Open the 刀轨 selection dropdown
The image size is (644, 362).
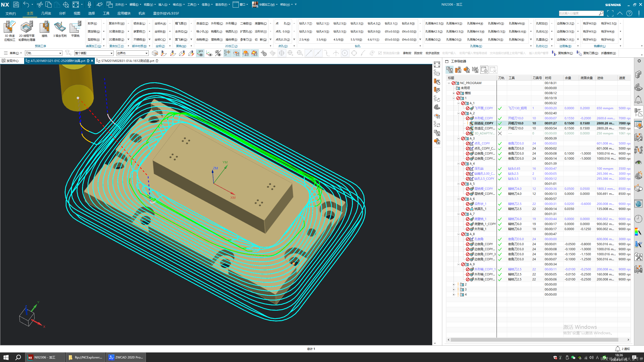pyautogui.click(x=43, y=53)
